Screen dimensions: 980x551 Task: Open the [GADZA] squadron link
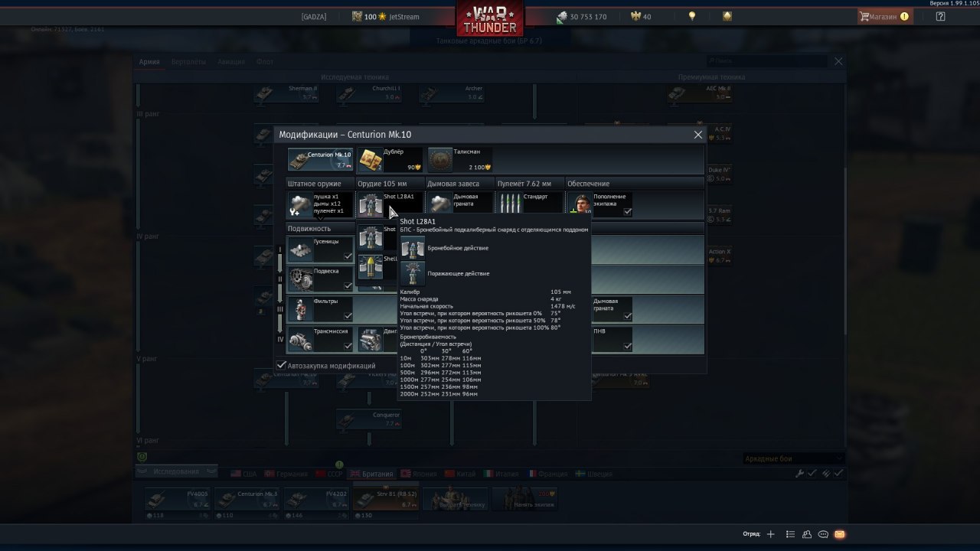click(314, 17)
